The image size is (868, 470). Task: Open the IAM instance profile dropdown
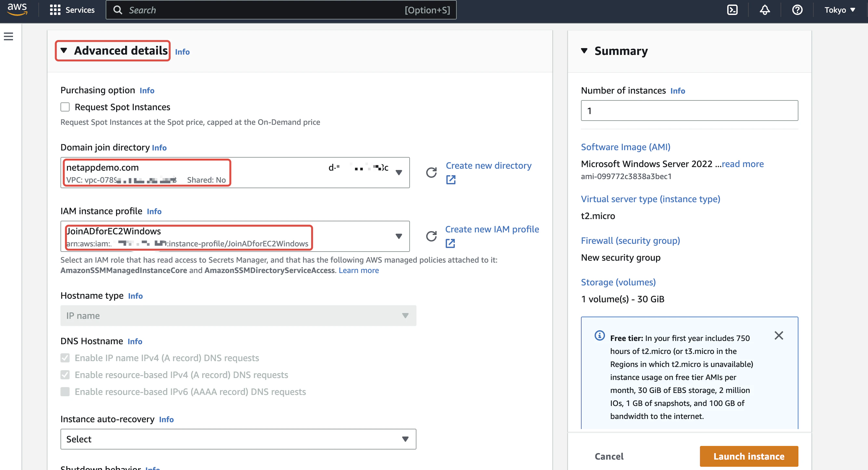pyautogui.click(x=235, y=236)
